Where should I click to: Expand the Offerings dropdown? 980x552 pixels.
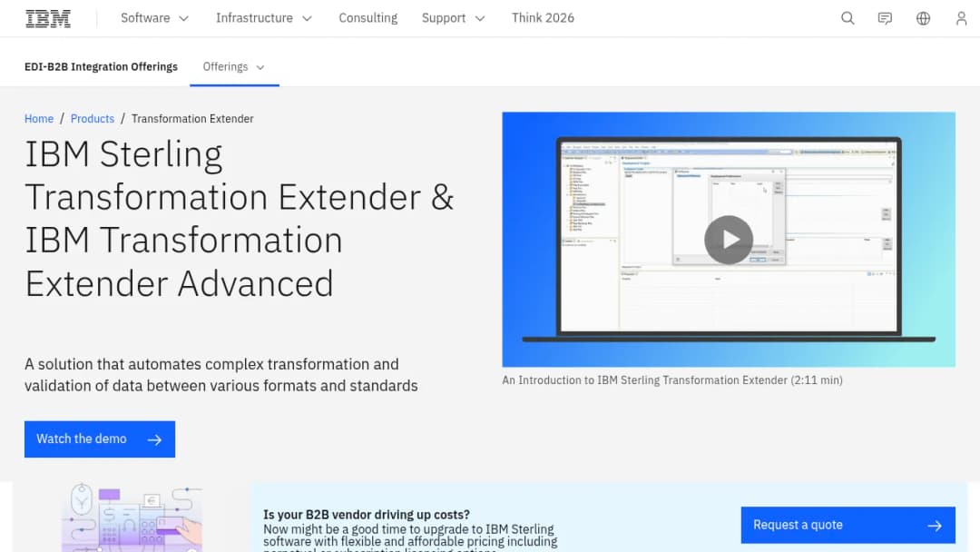tap(234, 67)
